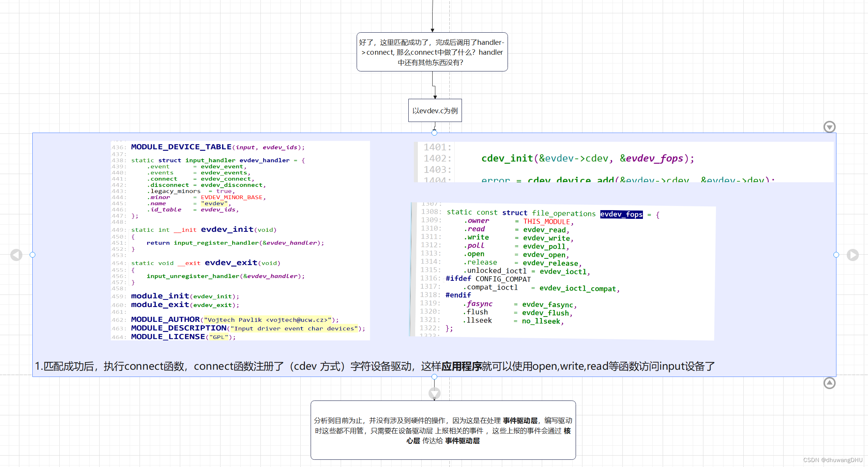This screenshot has height=467, width=868.
Task: Click the .connect = evdev_connect line
Action: click(x=200, y=179)
